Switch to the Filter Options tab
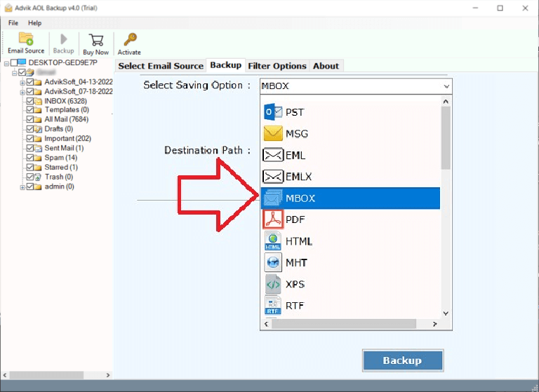This screenshot has height=392, width=539. (x=277, y=66)
